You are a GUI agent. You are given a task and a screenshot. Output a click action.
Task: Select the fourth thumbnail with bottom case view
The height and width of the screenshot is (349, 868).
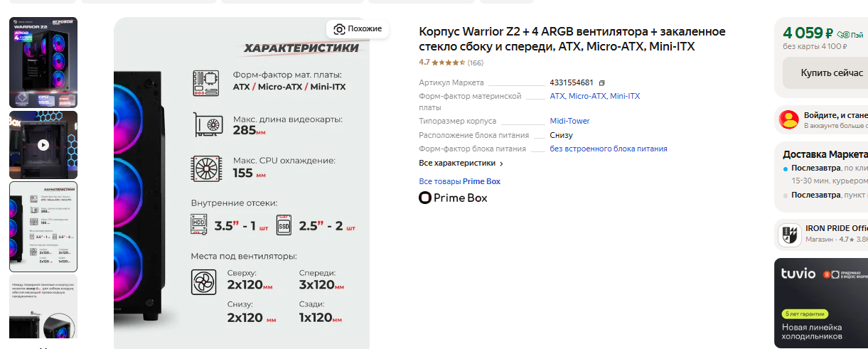click(x=43, y=306)
